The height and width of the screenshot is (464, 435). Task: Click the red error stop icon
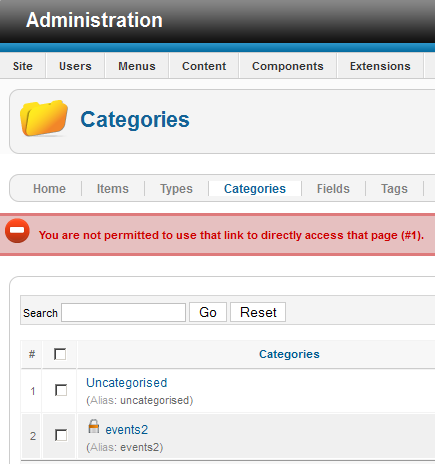coord(17,231)
